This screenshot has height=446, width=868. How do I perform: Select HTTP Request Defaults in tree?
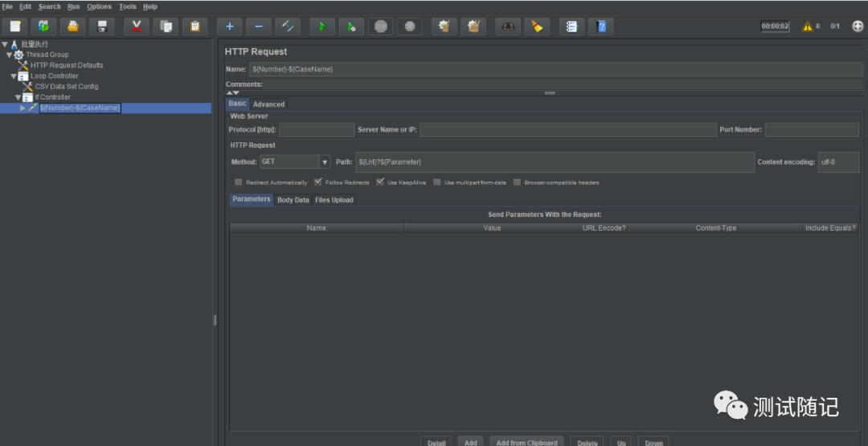[x=67, y=65]
